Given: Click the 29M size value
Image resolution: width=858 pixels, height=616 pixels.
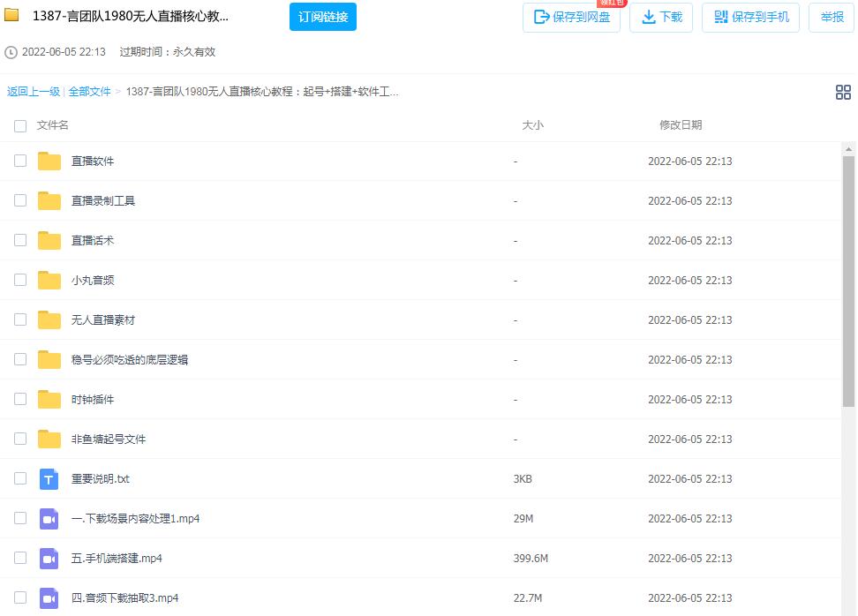Looking at the screenshot, I should (x=523, y=519).
